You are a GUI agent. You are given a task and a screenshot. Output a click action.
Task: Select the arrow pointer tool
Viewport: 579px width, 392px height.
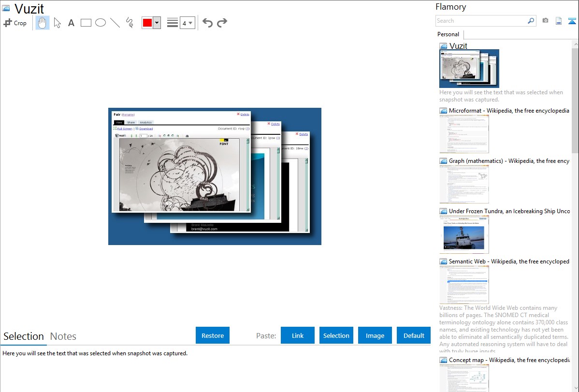(57, 23)
